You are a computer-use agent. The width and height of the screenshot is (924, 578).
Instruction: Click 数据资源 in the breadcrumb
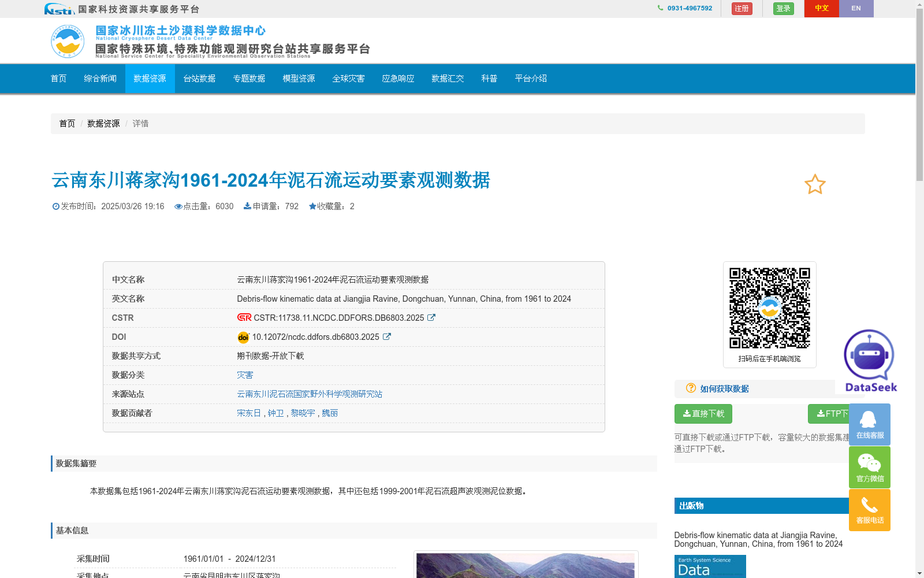[x=104, y=124]
